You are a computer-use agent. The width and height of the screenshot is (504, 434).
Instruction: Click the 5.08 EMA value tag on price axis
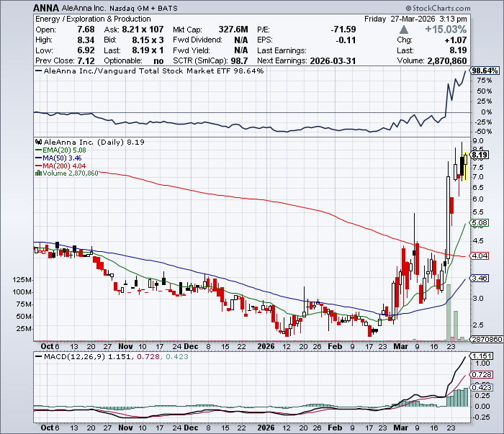(480, 223)
